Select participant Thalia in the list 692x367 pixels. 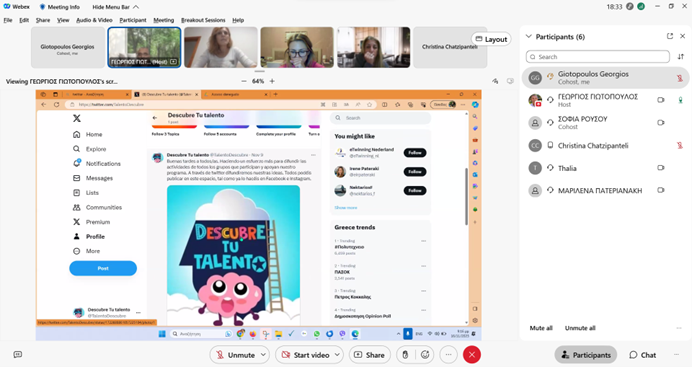pos(606,168)
